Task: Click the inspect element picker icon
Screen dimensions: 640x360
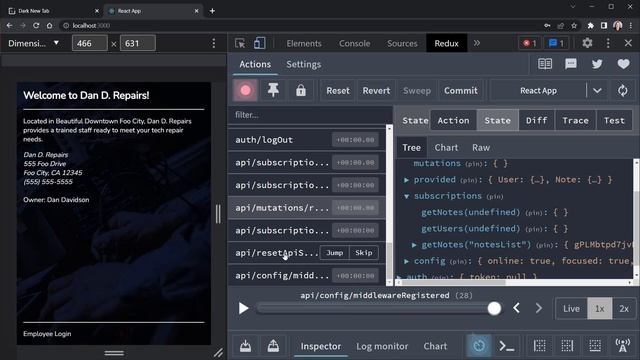Action: [x=240, y=43]
